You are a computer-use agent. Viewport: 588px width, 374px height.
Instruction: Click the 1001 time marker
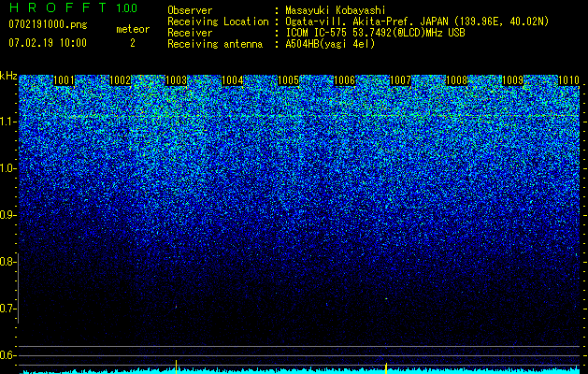pyautogui.click(x=65, y=80)
